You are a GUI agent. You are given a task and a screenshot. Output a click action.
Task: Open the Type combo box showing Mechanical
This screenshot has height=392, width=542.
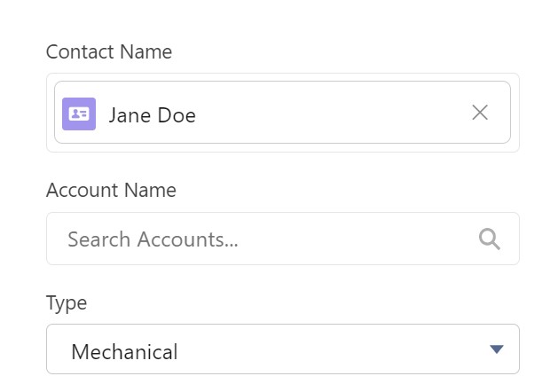click(282, 349)
